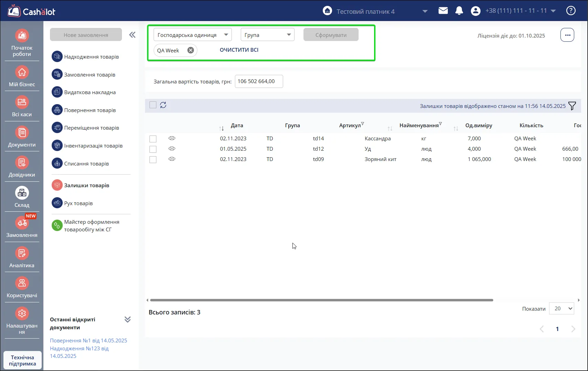Open Повернення товарів menu item
The height and width of the screenshot is (371, 588).
point(84,110)
